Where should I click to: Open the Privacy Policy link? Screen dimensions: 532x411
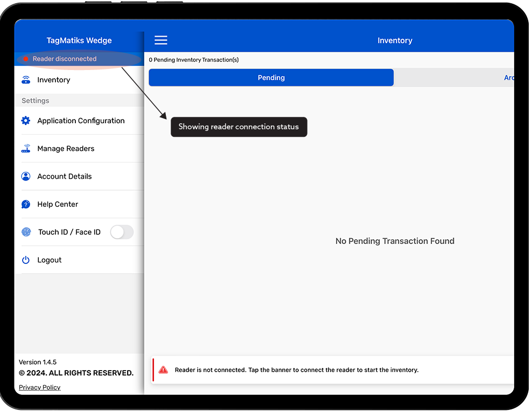(40, 387)
